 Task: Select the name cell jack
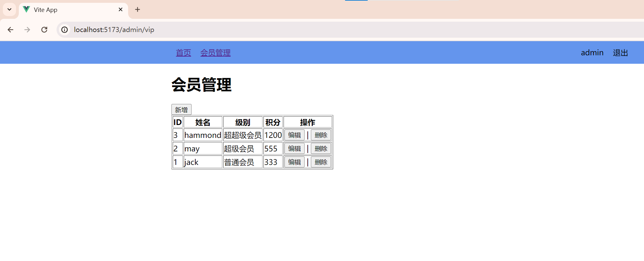(203, 162)
